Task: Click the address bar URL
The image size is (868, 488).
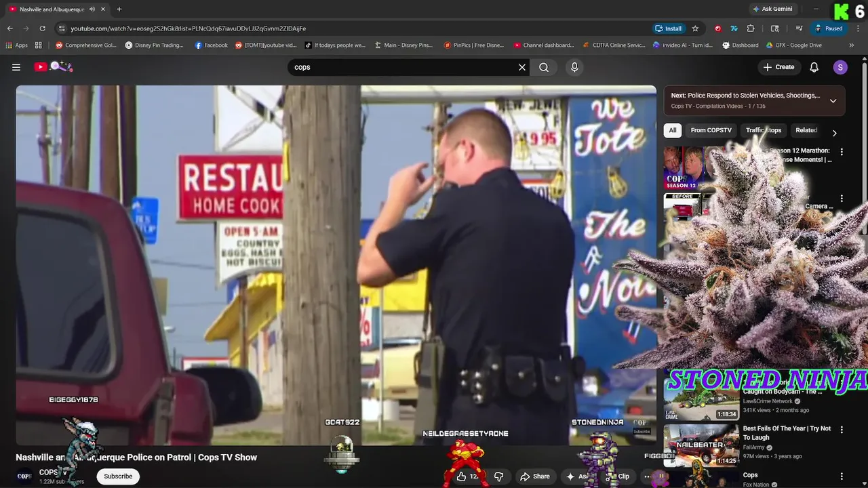Action: pyautogui.click(x=189, y=28)
